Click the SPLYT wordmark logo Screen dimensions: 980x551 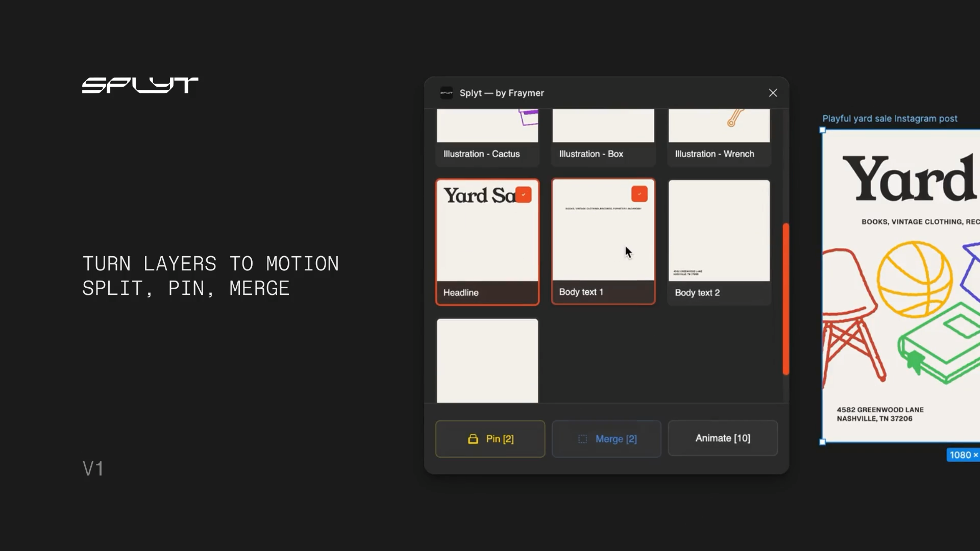tap(140, 85)
